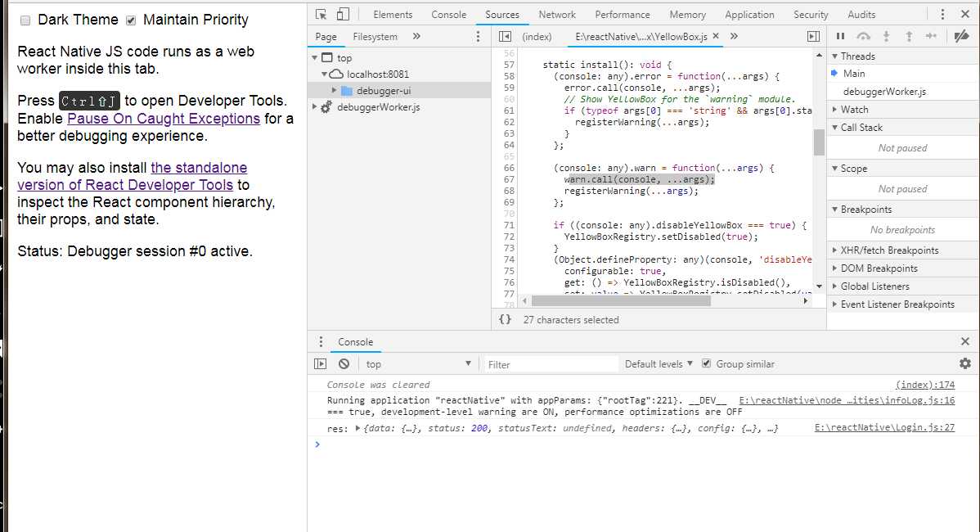980x532 pixels.
Task: Expand DOM Breakpoints section
Action: tap(834, 268)
